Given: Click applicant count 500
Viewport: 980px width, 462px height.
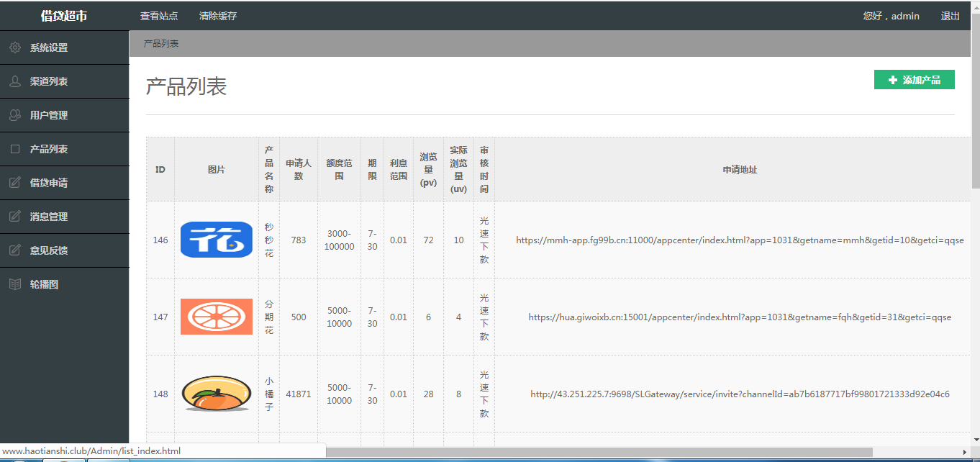Looking at the screenshot, I should click(299, 317).
